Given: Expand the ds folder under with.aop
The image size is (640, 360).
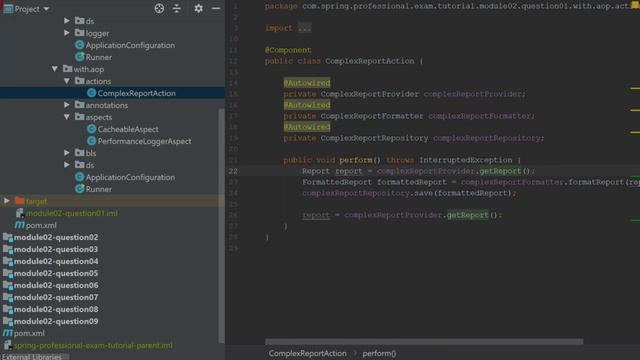Looking at the screenshot, I should [x=67, y=165].
